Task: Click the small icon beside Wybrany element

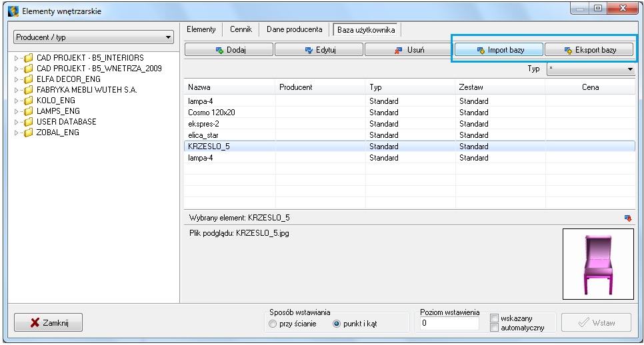Action: [627, 218]
